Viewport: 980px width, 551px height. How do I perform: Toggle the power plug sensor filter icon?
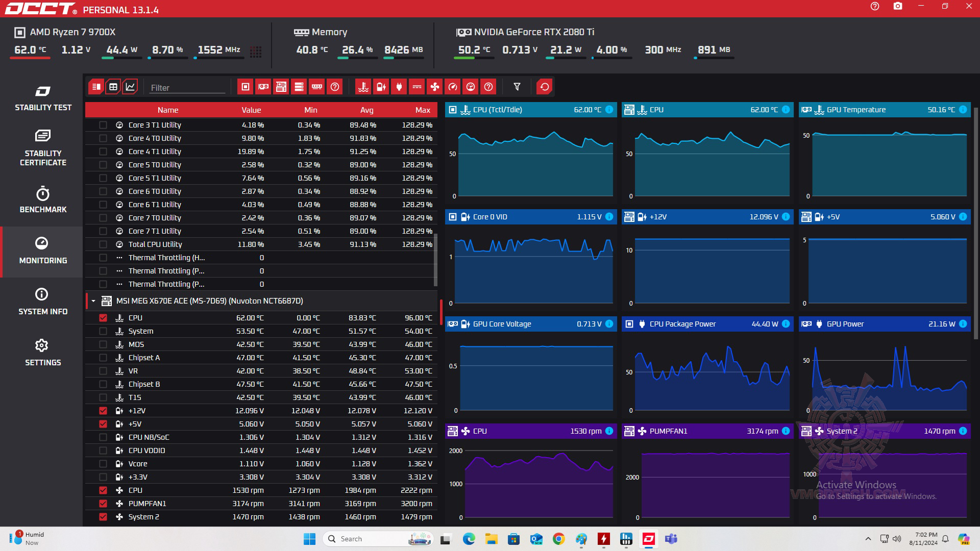click(x=399, y=87)
